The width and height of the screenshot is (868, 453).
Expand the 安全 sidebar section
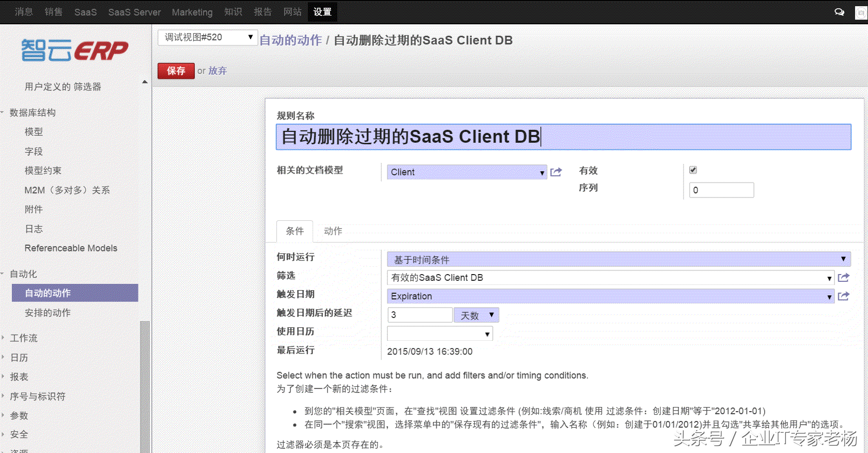(19, 435)
